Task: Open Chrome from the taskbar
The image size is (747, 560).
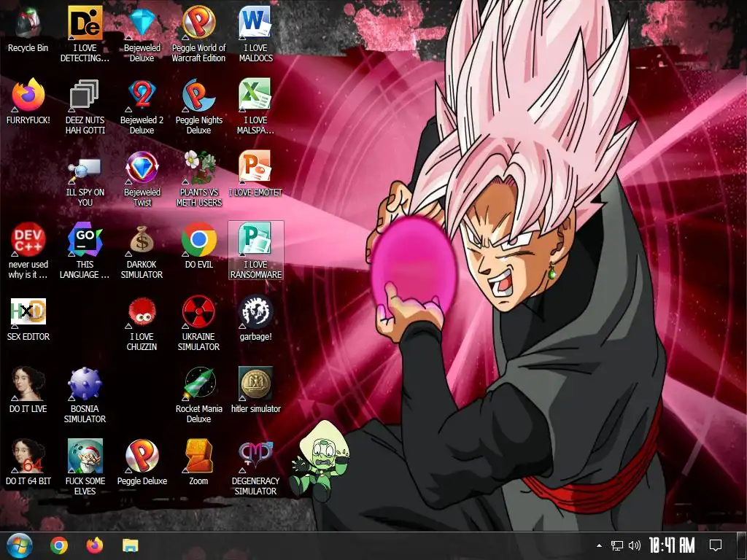Action: tap(59, 545)
